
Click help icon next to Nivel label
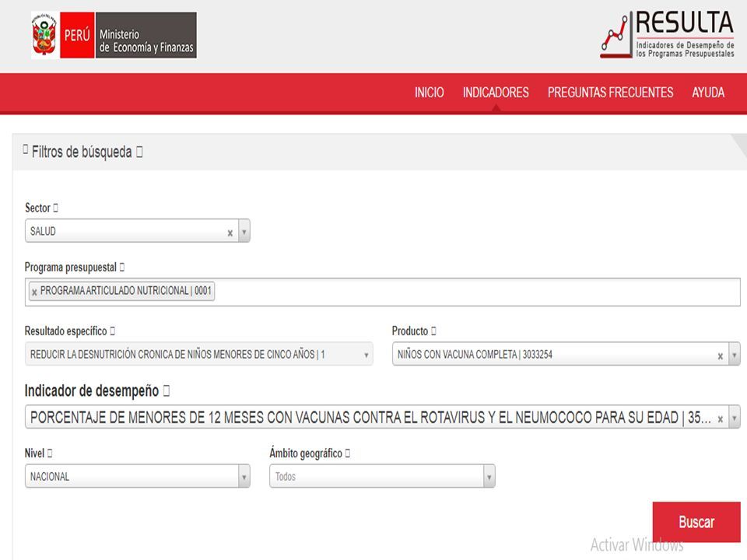[x=50, y=453]
